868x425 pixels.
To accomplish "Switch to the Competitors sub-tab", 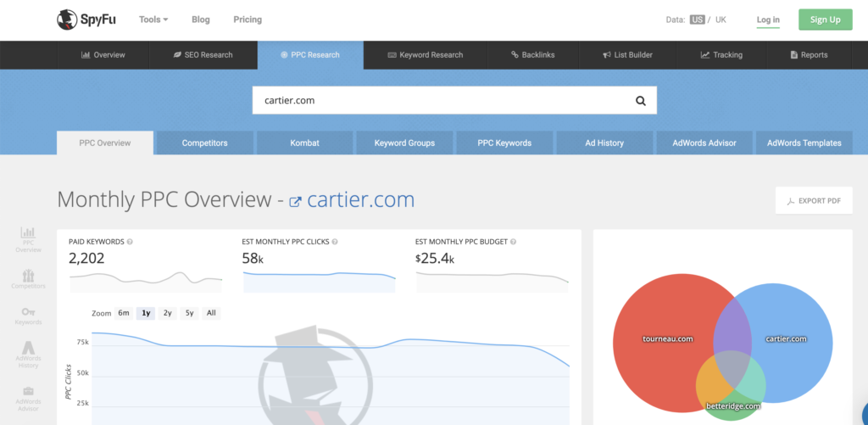I will [x=205, y=143].
